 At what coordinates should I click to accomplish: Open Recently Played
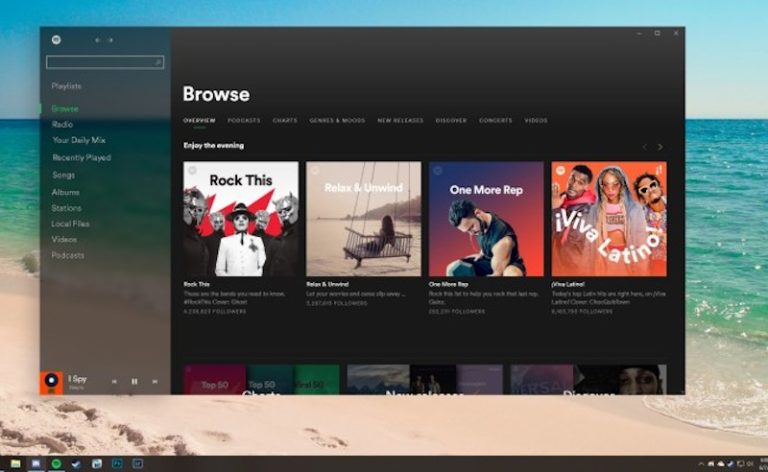tap(81, 158)
